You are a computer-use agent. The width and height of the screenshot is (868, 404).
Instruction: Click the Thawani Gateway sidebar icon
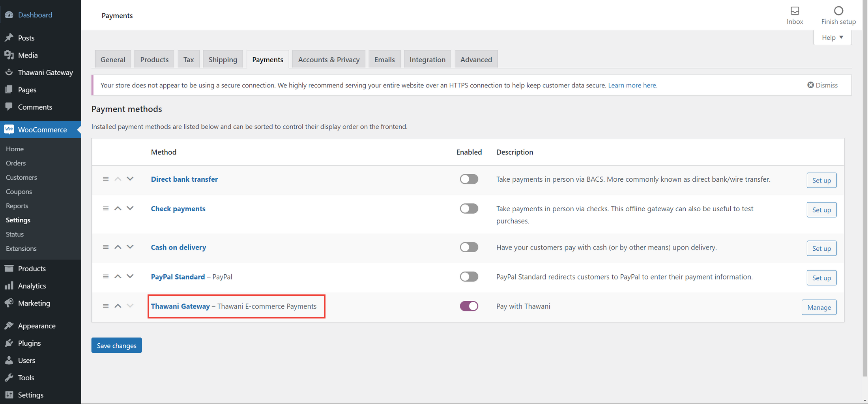coord(9,72)
